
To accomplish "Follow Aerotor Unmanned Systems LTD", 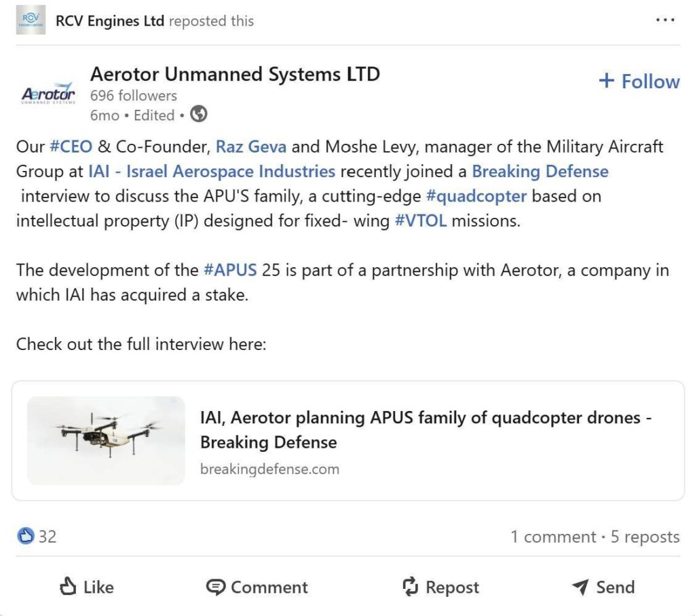I will pyautogui.click(x=639, y=81).
